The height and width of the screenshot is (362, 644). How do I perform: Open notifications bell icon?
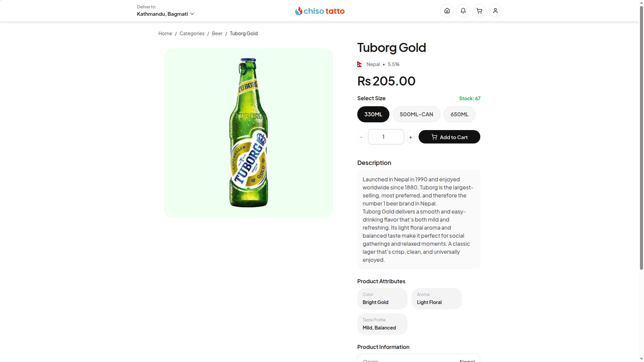[x=463, y=11]
